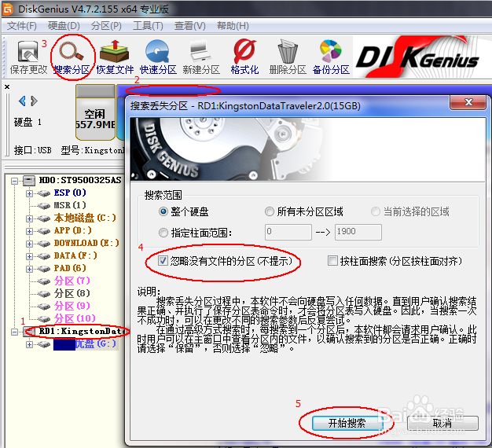Select the 空闲 557.9MB block in disk map

coord(95,112)
